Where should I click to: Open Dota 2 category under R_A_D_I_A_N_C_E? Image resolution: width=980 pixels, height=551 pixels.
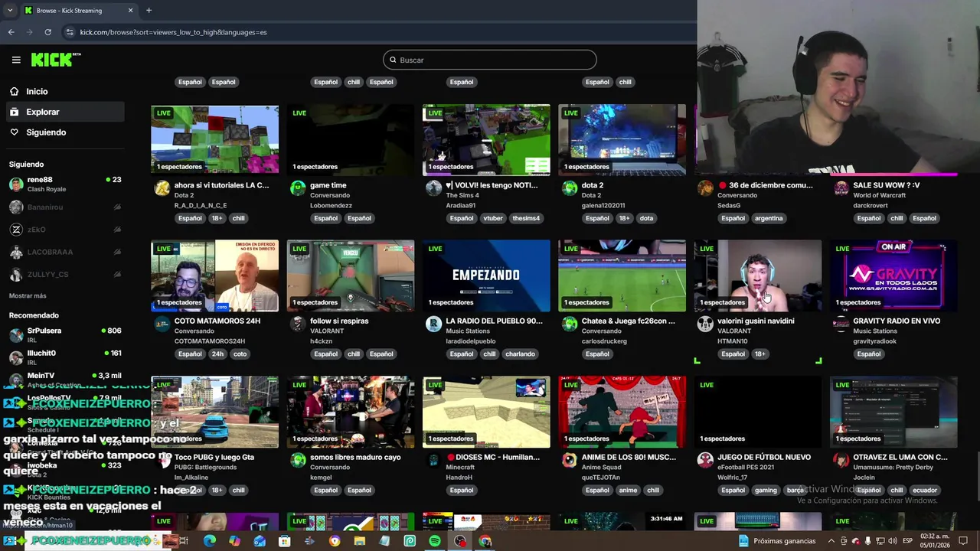[x=184, y=195]
